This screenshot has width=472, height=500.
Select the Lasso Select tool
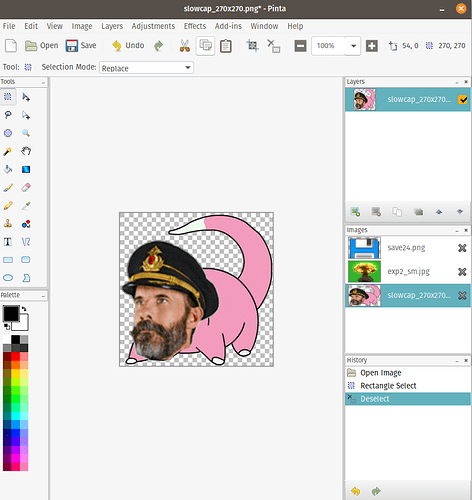tap(8, 115)
